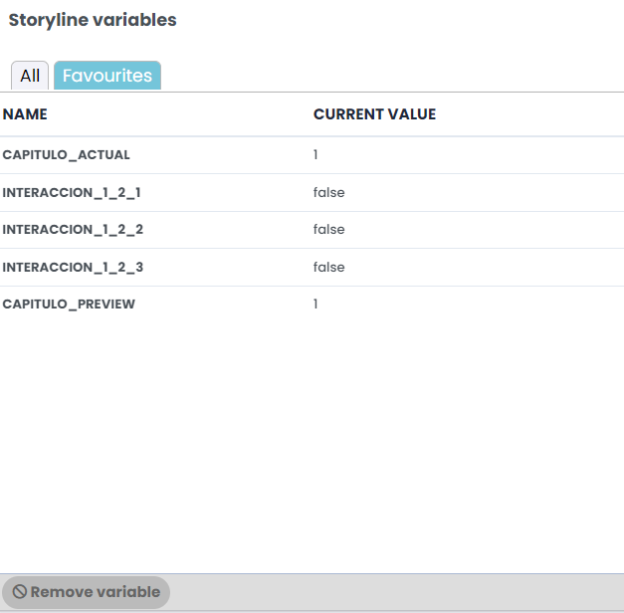Screen dimensions: 624x613
Task: Select the CAPITULO_ACTUAL variable row
Action: 312,155
